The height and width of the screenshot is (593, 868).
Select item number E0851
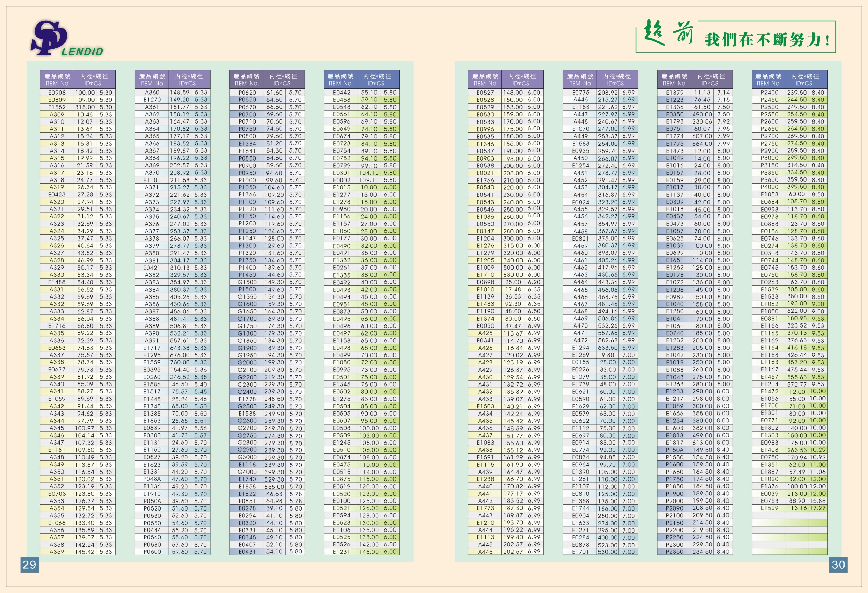247,501
